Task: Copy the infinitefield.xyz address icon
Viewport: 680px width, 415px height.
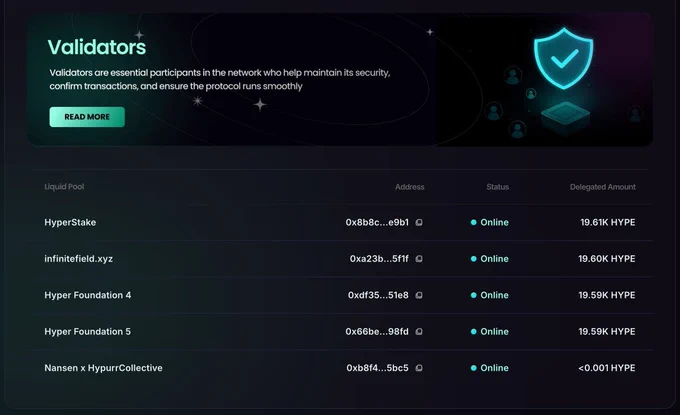Action: pyautogui.click(x=419, y=259)
